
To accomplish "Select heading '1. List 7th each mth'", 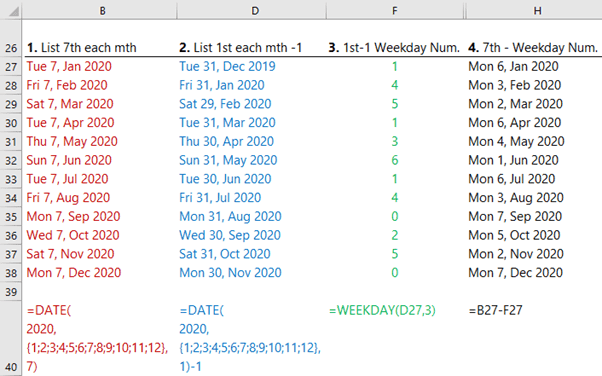I will pos(82,48).
